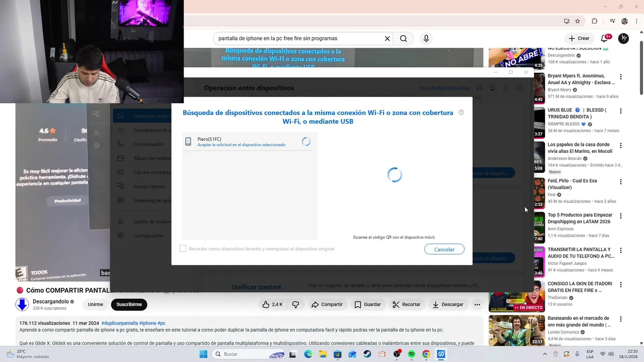Open options for URUS BLUE BLESSD video
Viewport: 644px width, 362px height.
point(620,111)
